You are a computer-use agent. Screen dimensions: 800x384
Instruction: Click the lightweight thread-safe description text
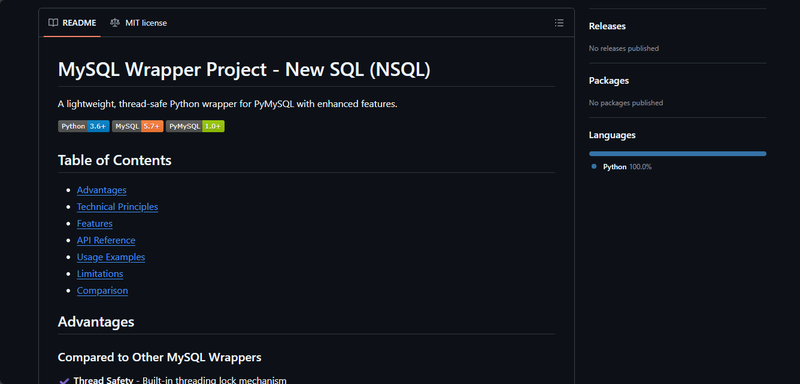point(228,104)
